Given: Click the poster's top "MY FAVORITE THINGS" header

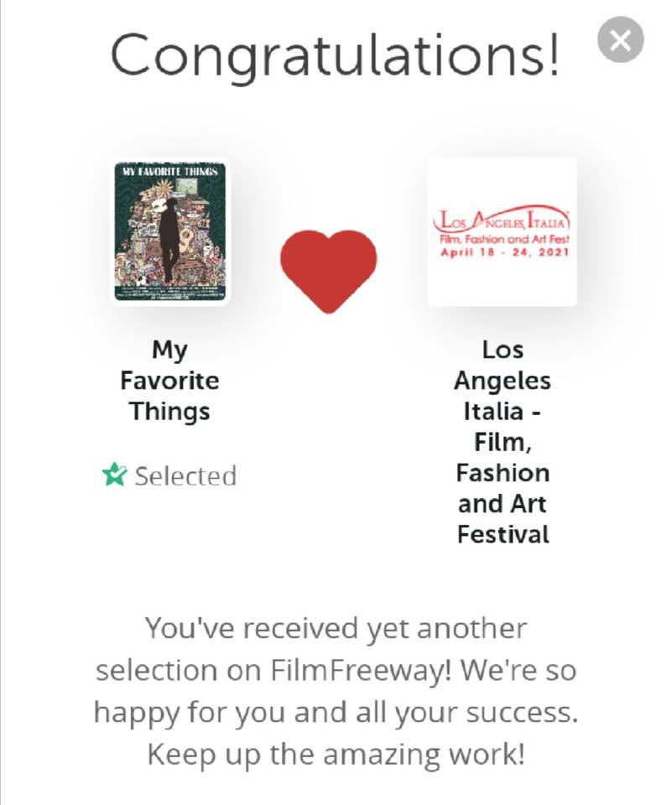Looking at the screenshot, I should [170, 172].
